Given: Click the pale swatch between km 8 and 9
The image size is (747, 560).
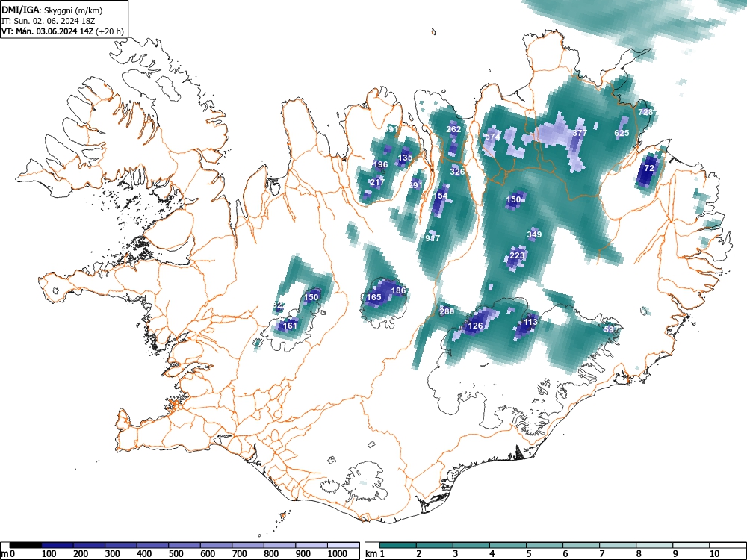Looking at the screenshot, I should [654, 545].
